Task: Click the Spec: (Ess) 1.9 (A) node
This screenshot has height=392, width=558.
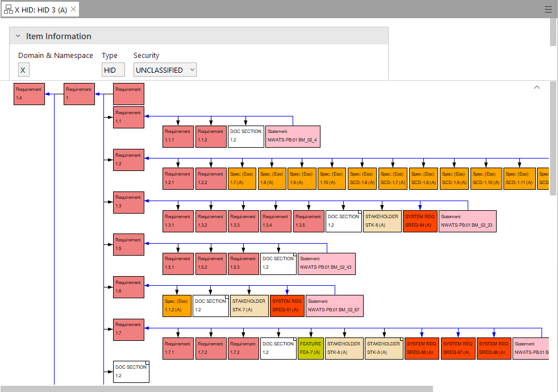Action: tap(302, 178)
